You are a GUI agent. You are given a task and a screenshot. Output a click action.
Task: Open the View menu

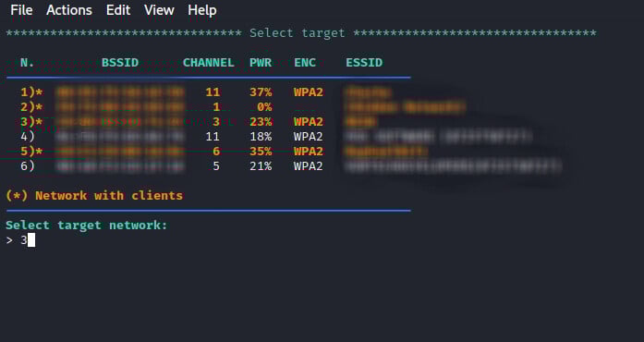159,10
